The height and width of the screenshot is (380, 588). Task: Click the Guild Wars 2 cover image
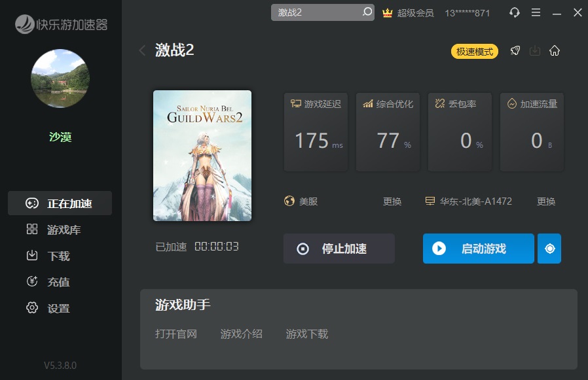(202, 156)
